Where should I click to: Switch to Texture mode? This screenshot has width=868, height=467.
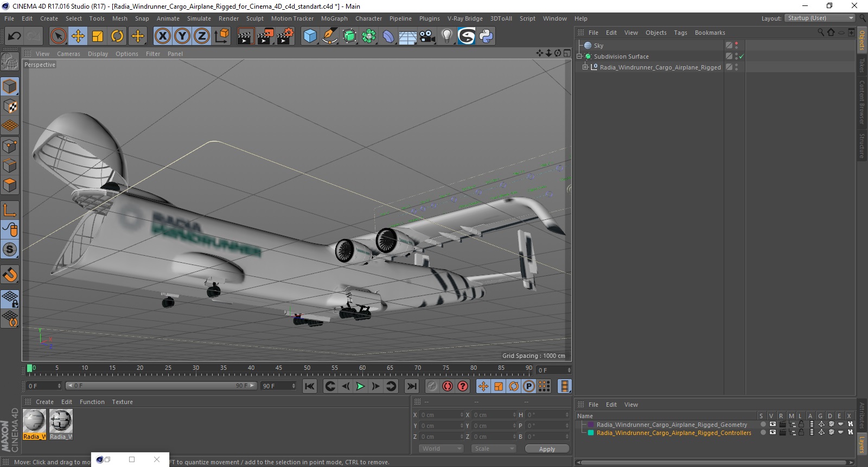click(x=10, y=106)
